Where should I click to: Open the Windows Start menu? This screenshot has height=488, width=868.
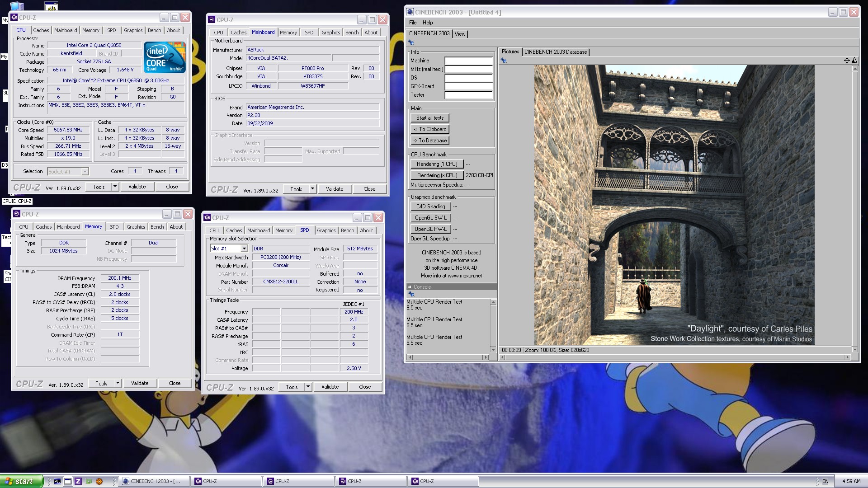pos(21,481)
